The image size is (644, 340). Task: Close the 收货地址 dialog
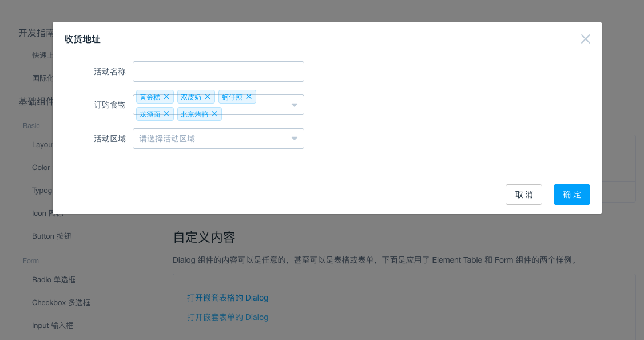click(x=585, y=39)
